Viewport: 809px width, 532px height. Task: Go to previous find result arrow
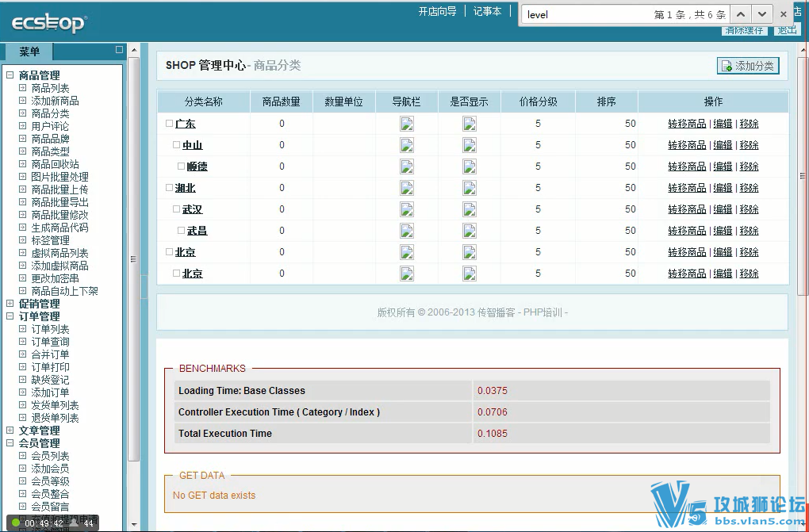click(x=740, y=14)
